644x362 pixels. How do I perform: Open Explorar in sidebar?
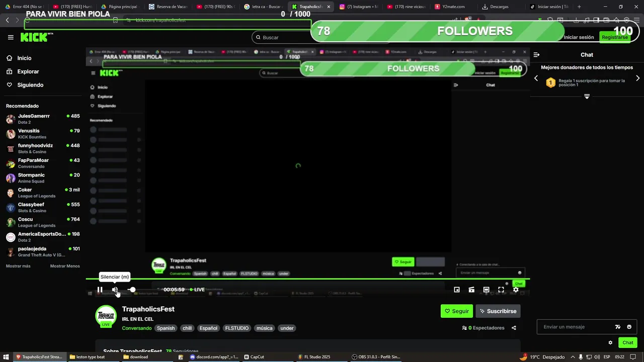[x=28, y=71]
